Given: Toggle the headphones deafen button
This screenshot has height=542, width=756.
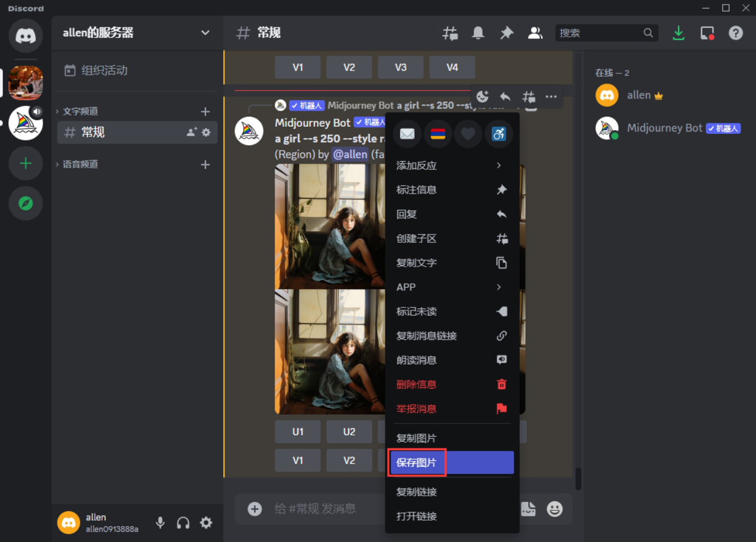Looking at the screenshot, I should [x=183, y=522].
